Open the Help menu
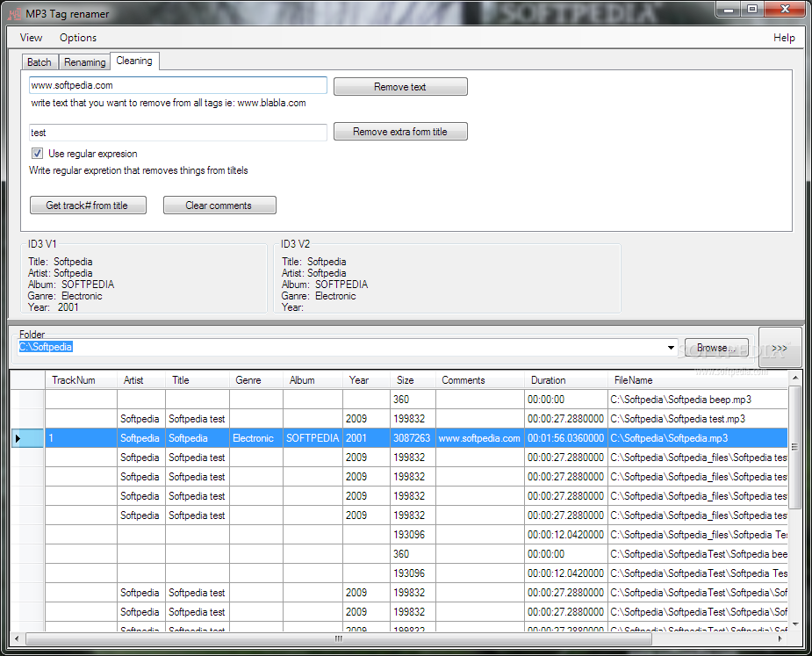This screenshot has height=656, width=812. click(784, 38)
